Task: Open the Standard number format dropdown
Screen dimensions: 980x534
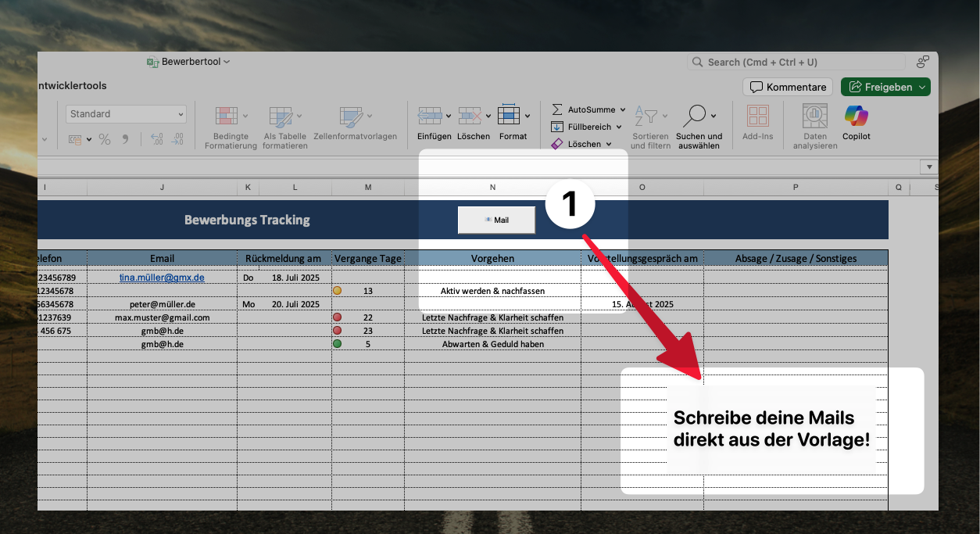Action: [x=126, y=114]
